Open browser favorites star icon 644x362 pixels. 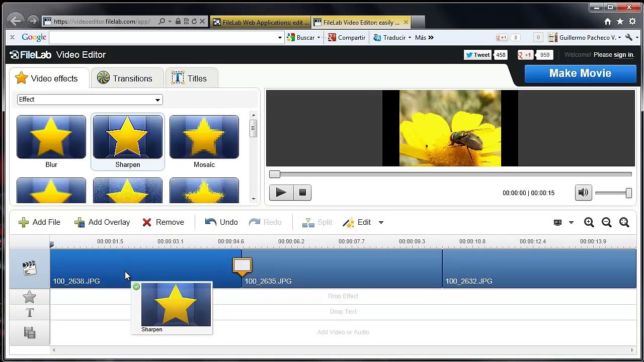tap(620, 22)
